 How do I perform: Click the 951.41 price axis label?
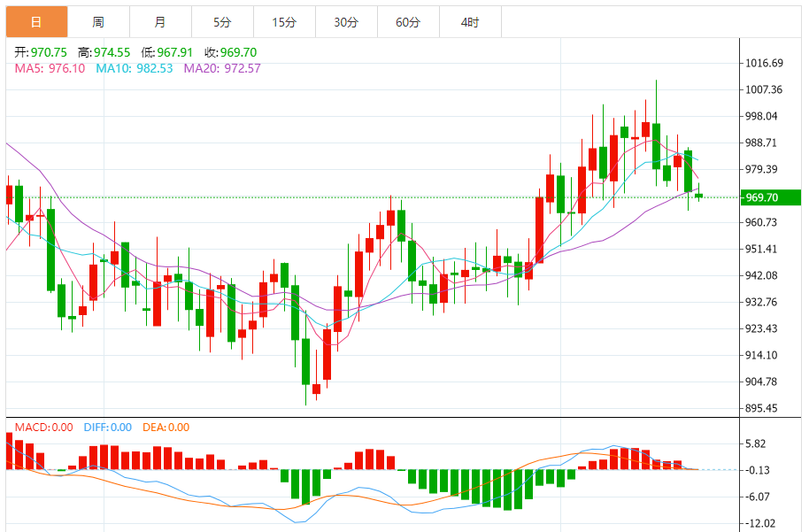tap(761, 250)
